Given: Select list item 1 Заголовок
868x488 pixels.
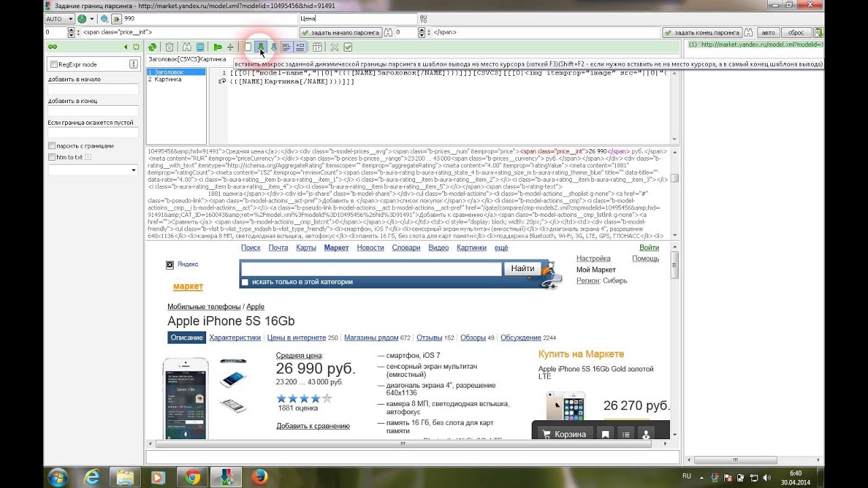Looking at the screenshot, I should [x=176, y=72].
